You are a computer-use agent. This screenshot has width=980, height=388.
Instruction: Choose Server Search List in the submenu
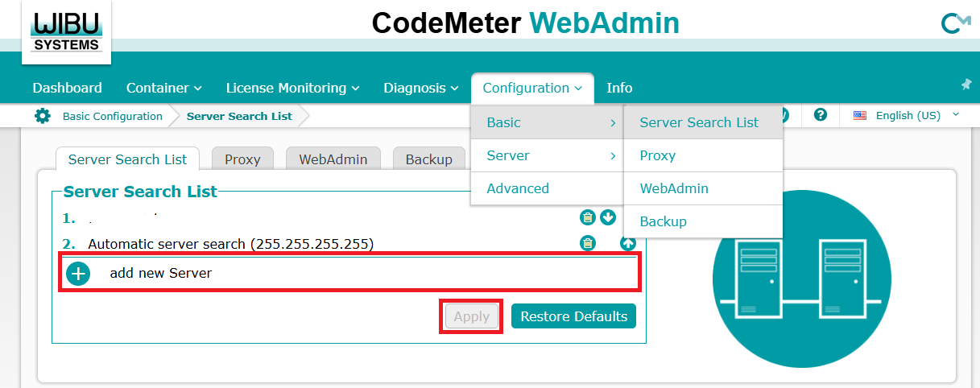pos(703,122)
